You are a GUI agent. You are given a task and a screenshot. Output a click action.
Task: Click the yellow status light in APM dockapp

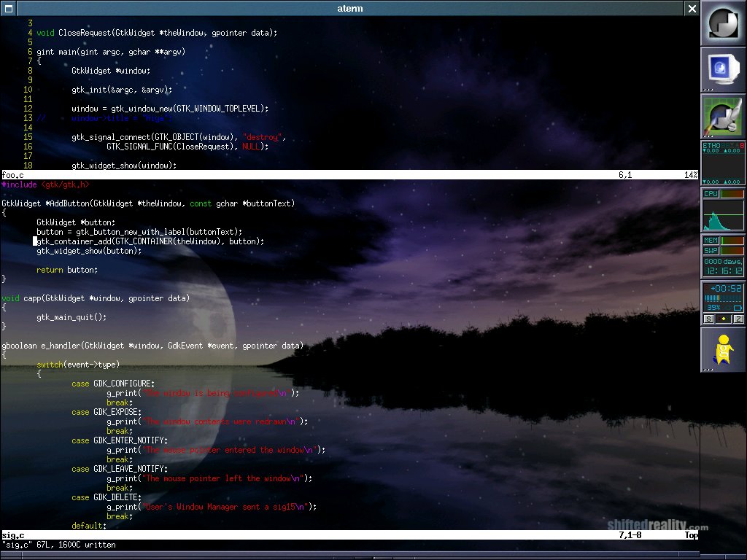click(724, 319)
